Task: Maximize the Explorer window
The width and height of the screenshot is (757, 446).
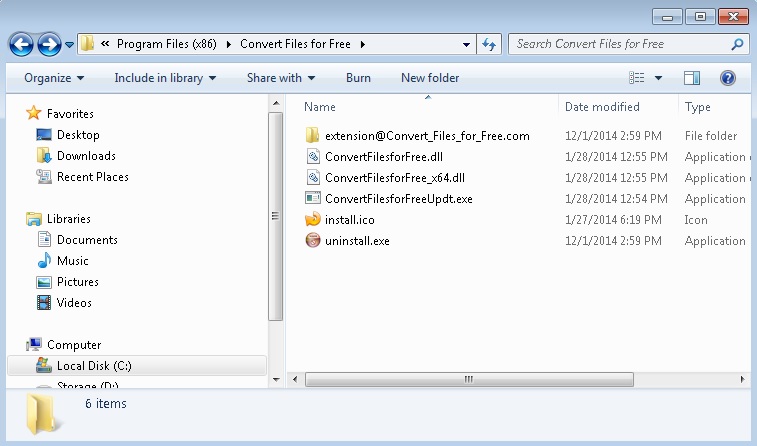Action: coord(700,17)
